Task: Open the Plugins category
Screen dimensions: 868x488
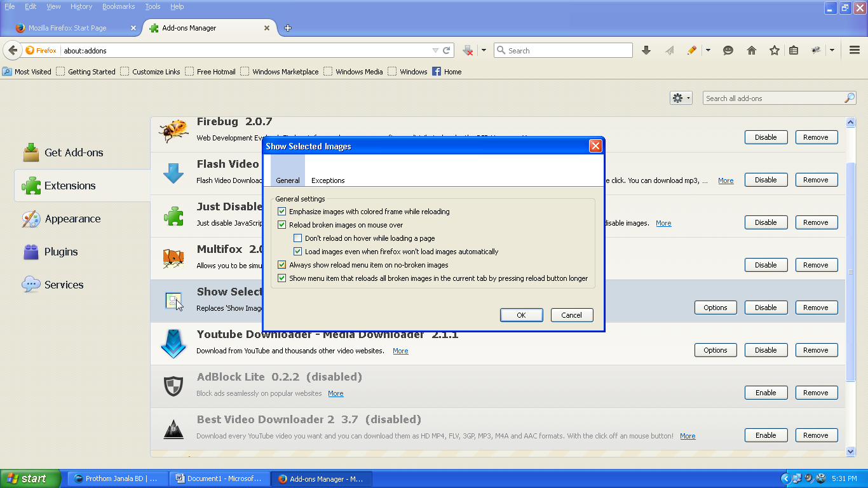Action: tap(50, 252)
